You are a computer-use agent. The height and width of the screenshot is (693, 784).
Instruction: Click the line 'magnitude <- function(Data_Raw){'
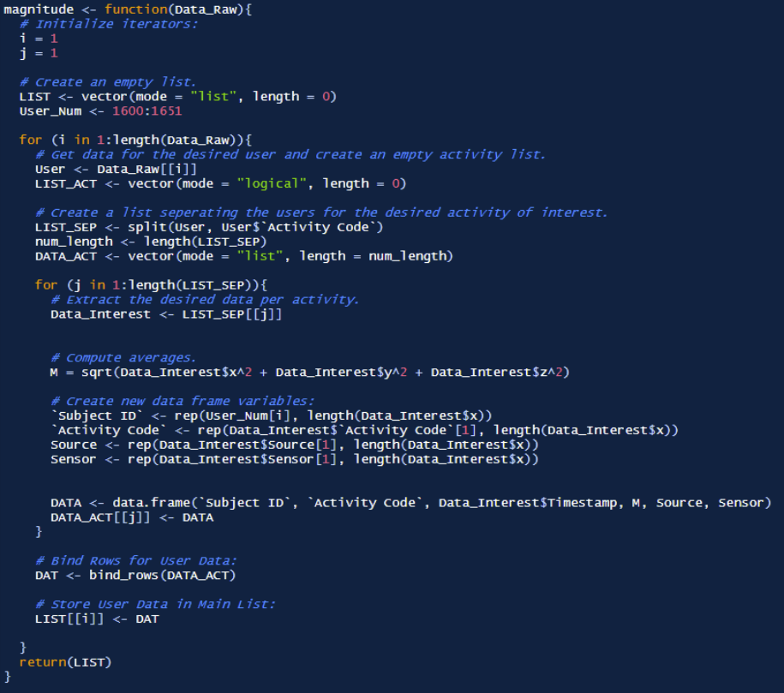tap(128, 9)
